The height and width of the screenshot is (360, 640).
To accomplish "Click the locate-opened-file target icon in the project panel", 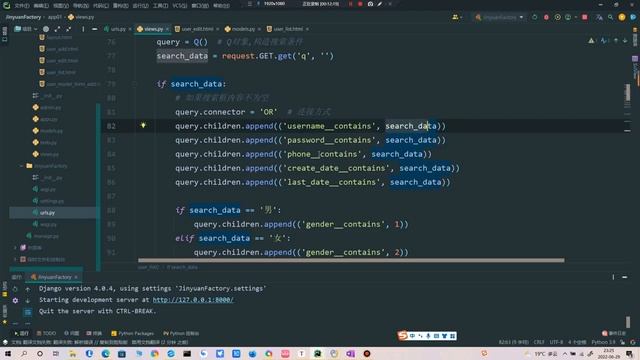I will pyautogui.click(x=46, y=29).
